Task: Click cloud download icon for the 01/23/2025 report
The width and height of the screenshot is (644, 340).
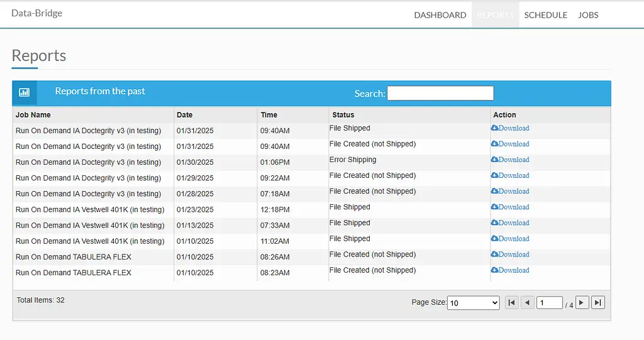Action: tap(494, 207)
